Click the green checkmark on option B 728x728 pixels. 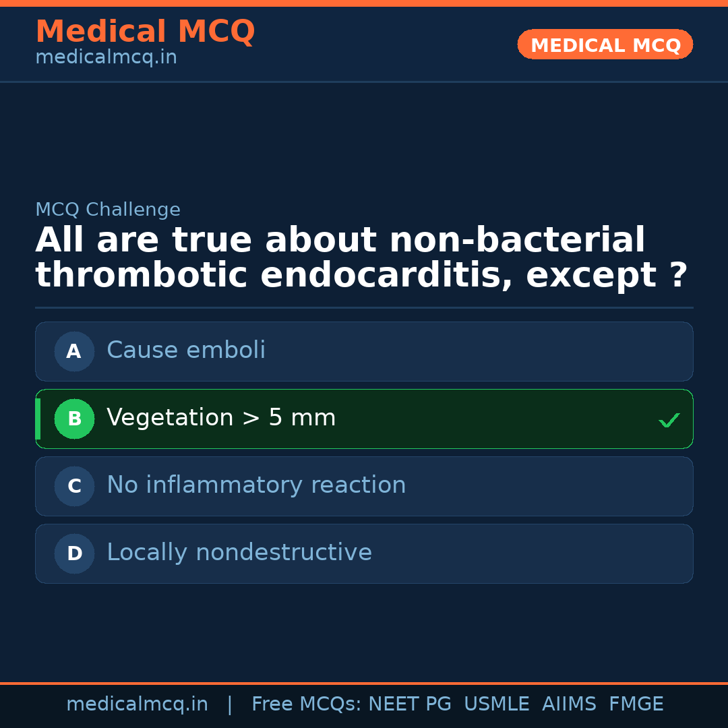669,420
